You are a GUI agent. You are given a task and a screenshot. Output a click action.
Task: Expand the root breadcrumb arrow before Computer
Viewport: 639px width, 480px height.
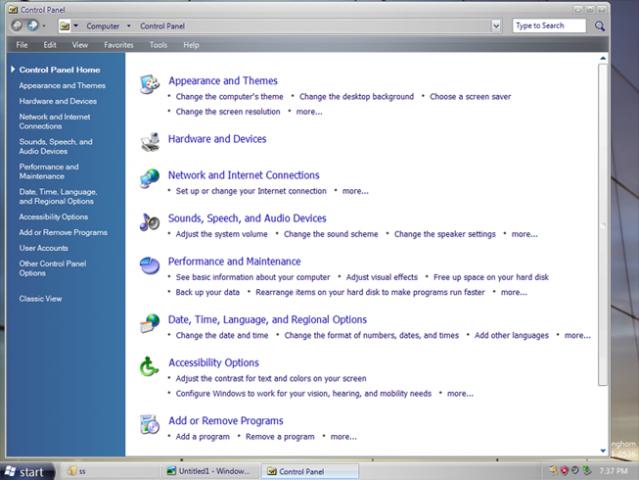coord(76,26)
